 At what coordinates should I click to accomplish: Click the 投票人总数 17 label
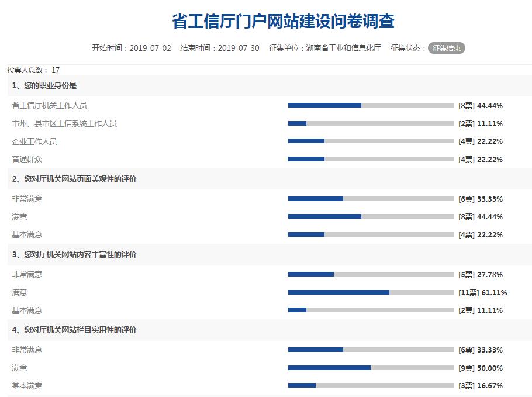point(33,70)
